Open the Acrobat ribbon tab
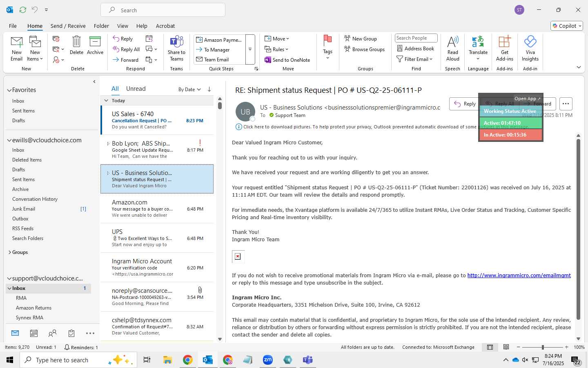 (165, 26)
